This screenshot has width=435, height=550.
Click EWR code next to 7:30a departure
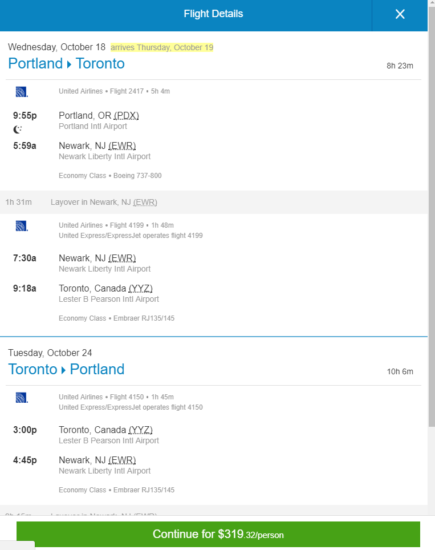[122, 258]
